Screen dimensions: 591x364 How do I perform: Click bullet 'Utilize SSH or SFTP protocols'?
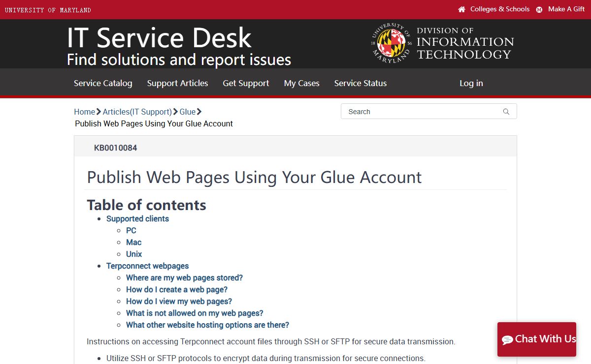click(266, 358)
